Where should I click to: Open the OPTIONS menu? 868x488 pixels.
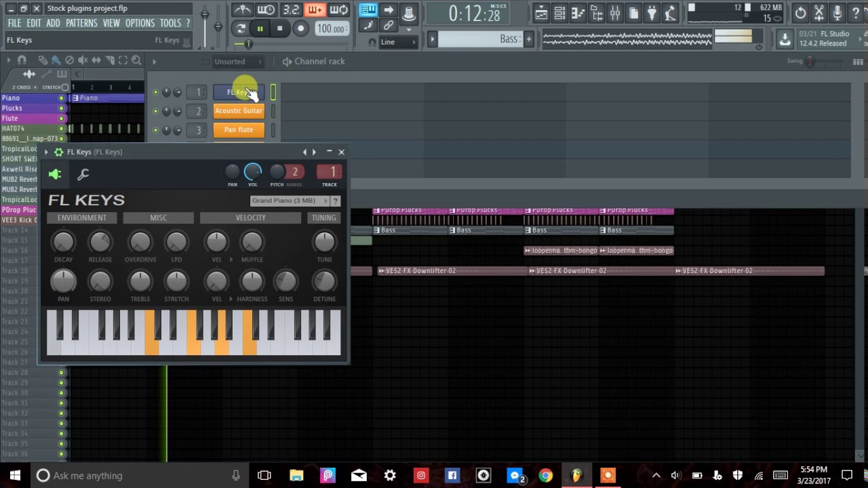click(140, 23)
